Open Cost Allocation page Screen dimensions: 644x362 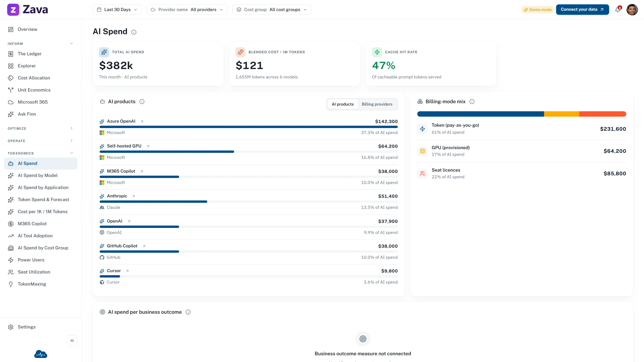click(x=41, y=78)
